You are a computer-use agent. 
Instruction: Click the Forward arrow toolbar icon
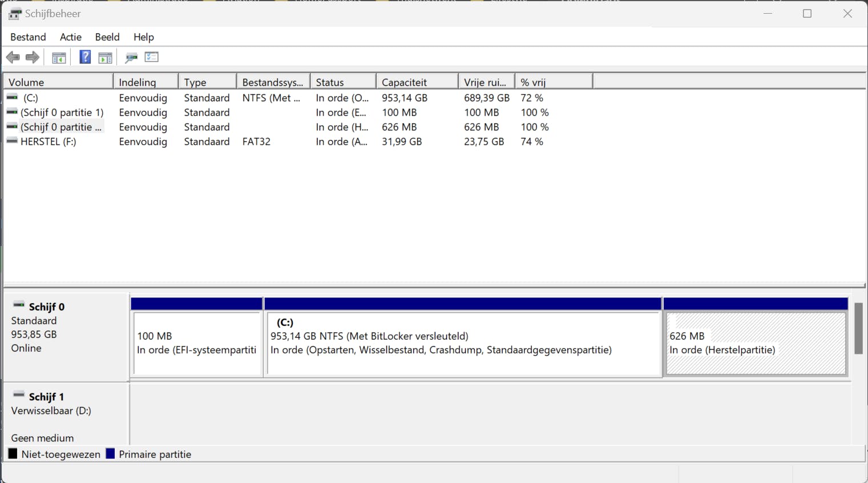tap(33, 57)
